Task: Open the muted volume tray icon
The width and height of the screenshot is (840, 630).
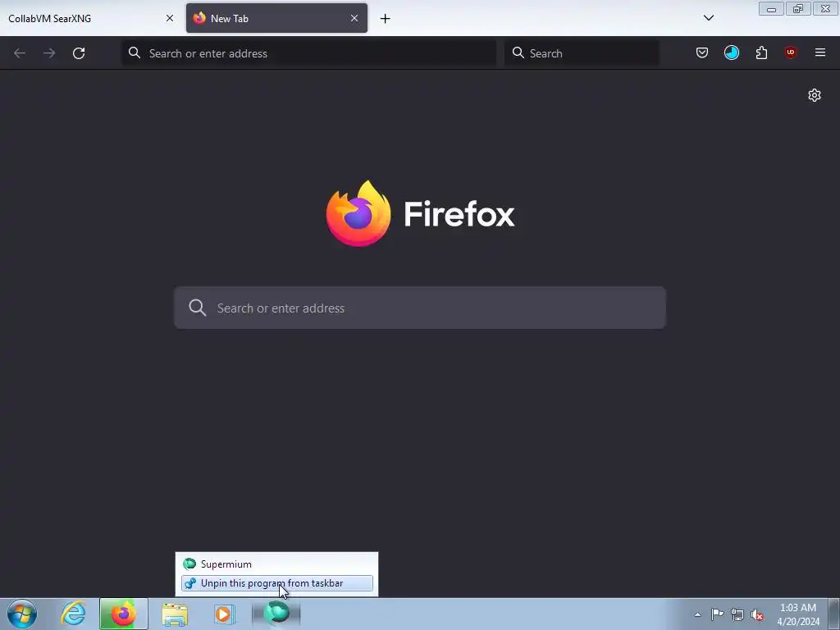Action: click(757, 614)
